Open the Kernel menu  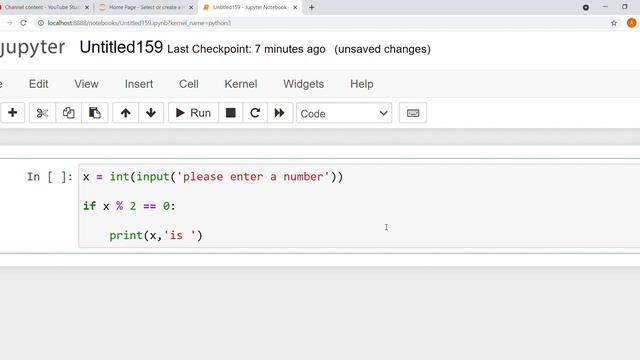pos(241,84)
